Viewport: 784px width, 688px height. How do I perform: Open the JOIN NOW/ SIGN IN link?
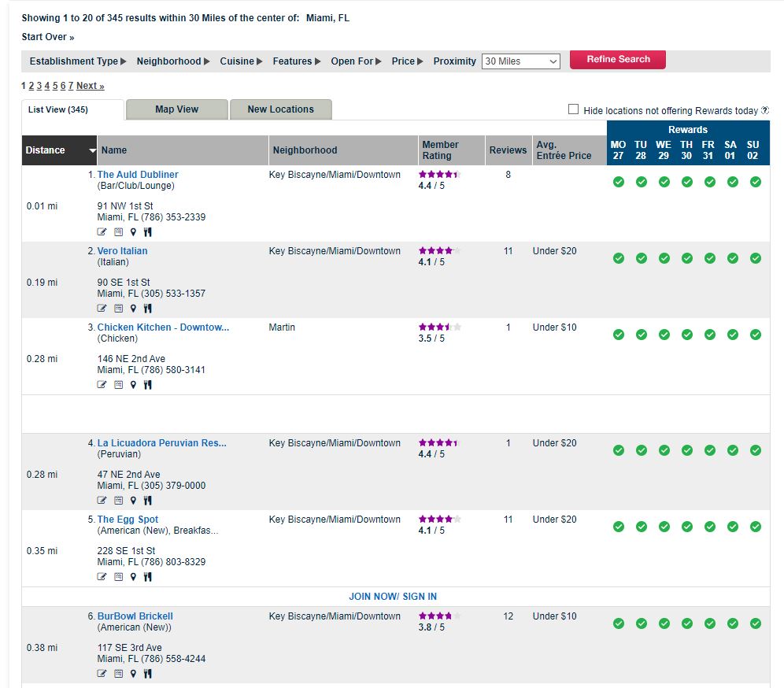coord(393,597)
